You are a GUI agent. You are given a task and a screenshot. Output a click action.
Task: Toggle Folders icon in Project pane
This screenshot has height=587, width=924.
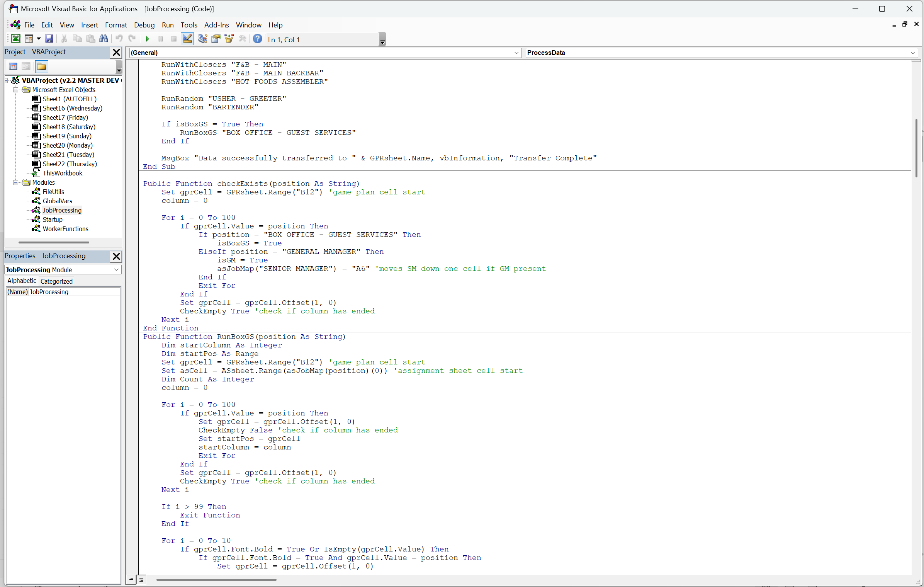pos(41,66)
